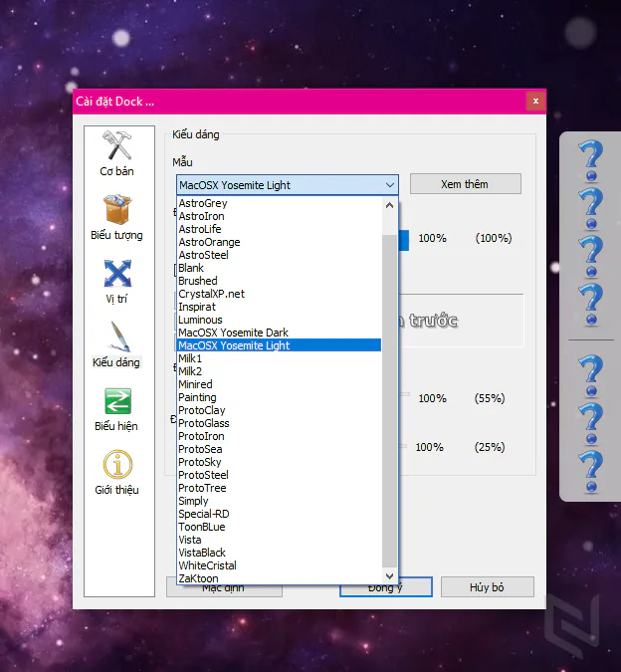Click the dropdown list scroll-up arrow

(x=389, y=205)
